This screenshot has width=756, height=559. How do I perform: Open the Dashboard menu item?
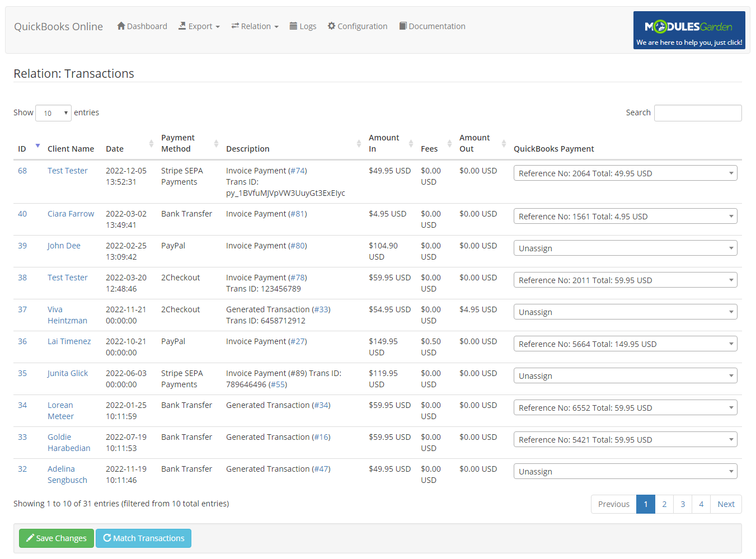[142, 26]
